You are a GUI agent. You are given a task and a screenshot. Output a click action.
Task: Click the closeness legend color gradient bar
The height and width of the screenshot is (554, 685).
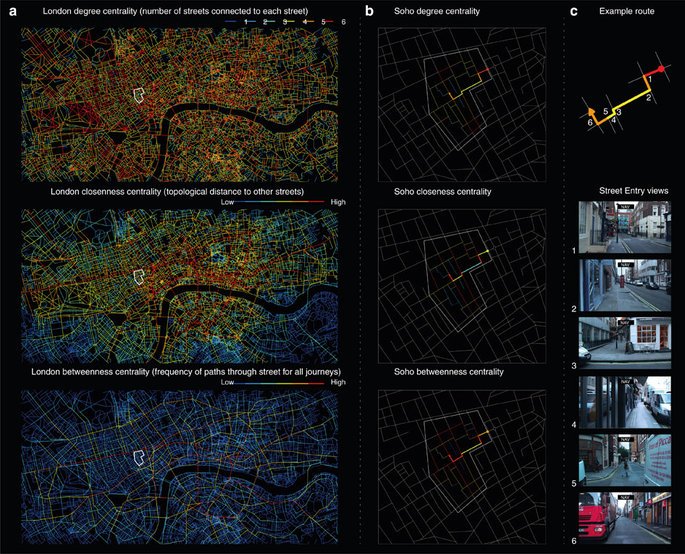[x=282, y=202]
